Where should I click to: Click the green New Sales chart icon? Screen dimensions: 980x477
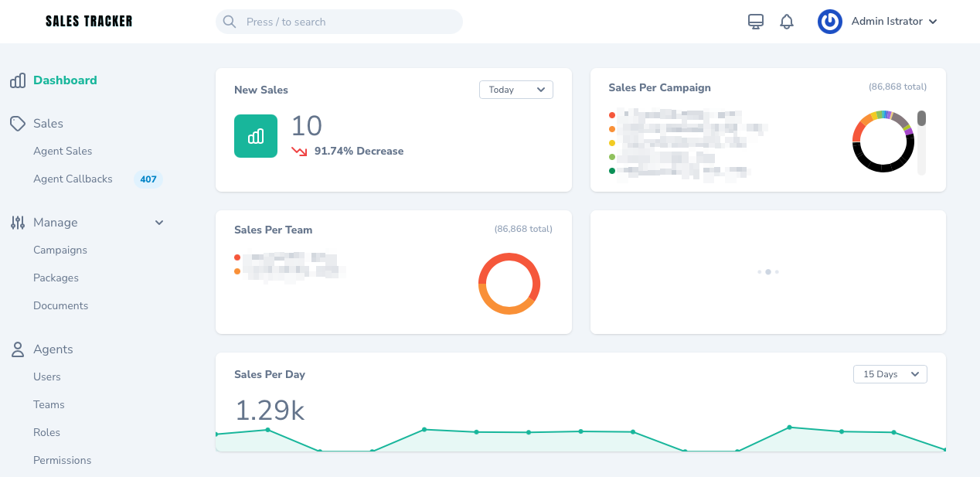(255, 136)
